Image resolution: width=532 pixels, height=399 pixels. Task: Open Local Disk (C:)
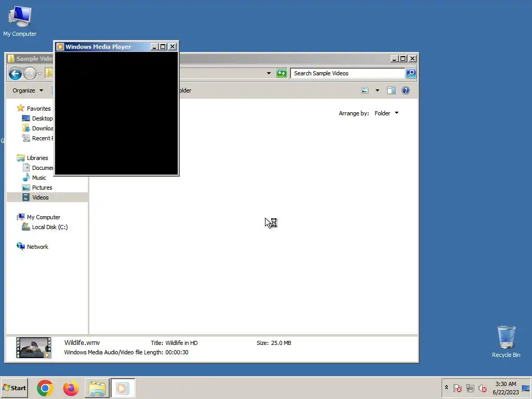[45, 227]
